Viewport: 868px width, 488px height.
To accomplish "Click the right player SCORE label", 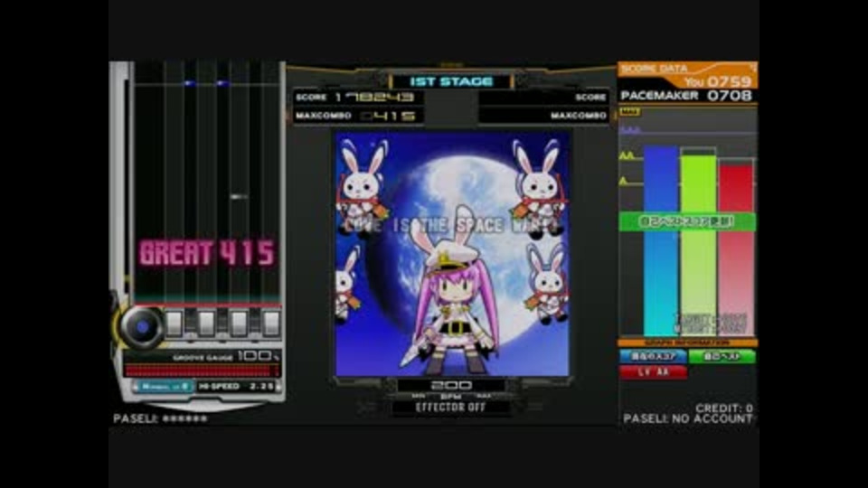I will pos(590,98).
